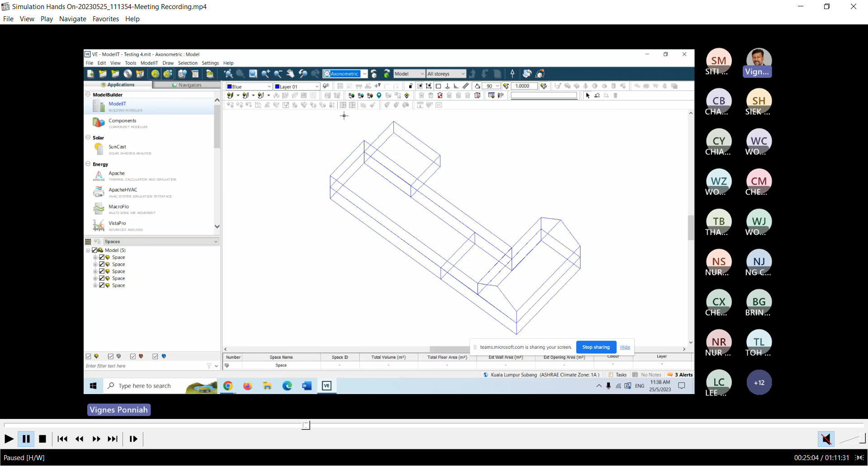Click the video seek bar thumb

click(x=306, y=425)
